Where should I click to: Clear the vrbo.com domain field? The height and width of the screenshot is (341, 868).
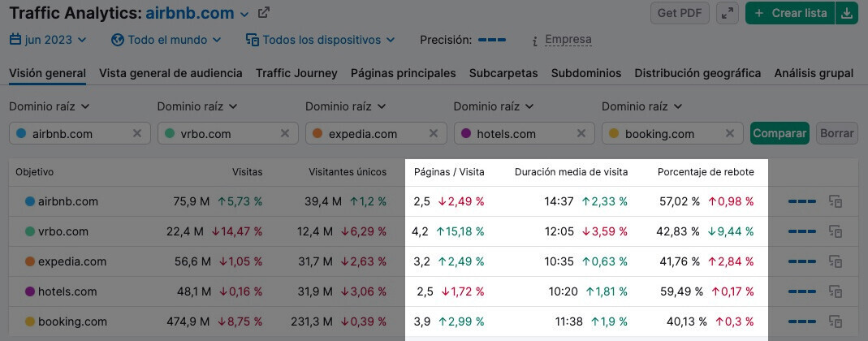point(285,134)
